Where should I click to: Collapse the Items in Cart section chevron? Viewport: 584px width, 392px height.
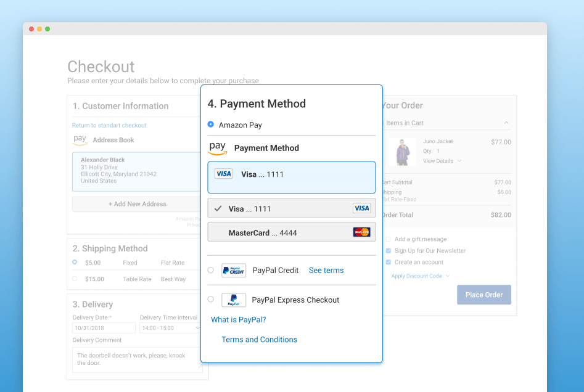tap(506, 123)
